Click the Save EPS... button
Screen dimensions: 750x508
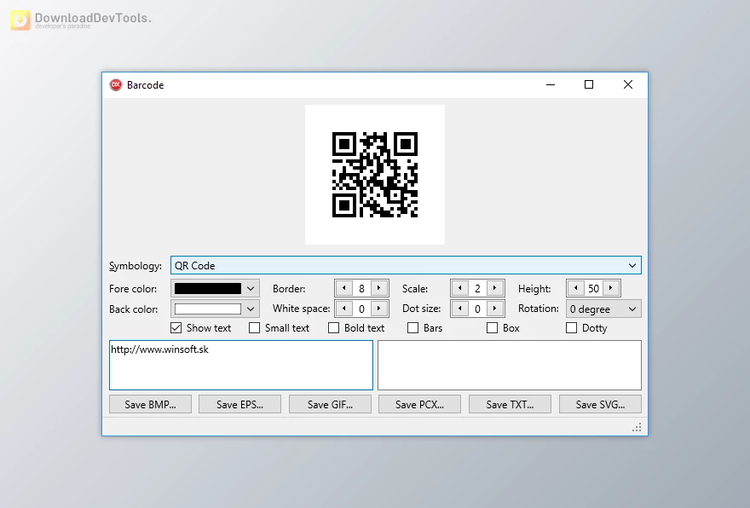coord(240,405)
